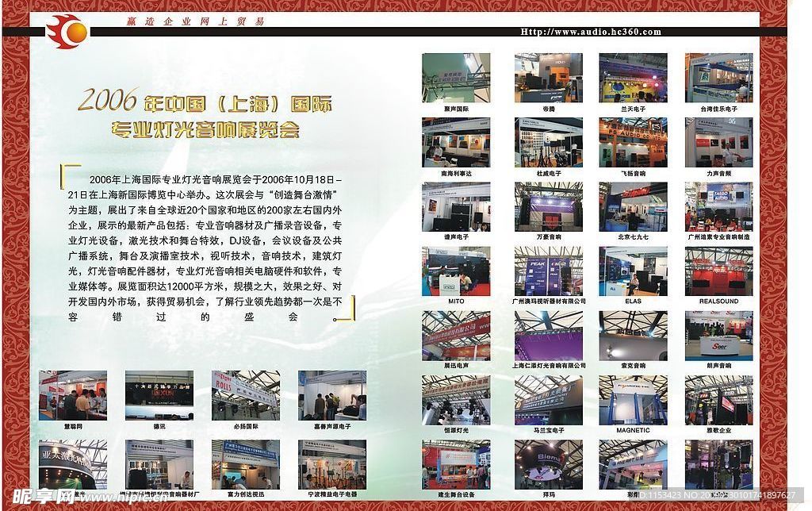Viewport: 812px width, 511px height.
Task: Select the 兰天电子 booth photo
Action: 633,78
